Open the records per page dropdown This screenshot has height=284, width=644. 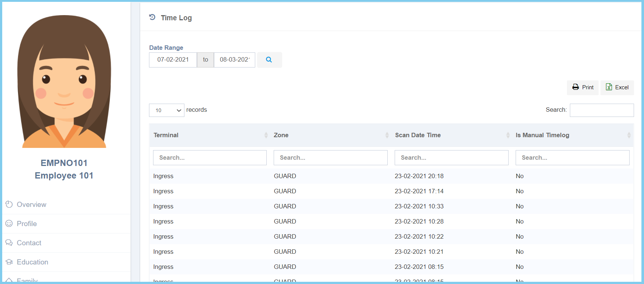point(167,110)
